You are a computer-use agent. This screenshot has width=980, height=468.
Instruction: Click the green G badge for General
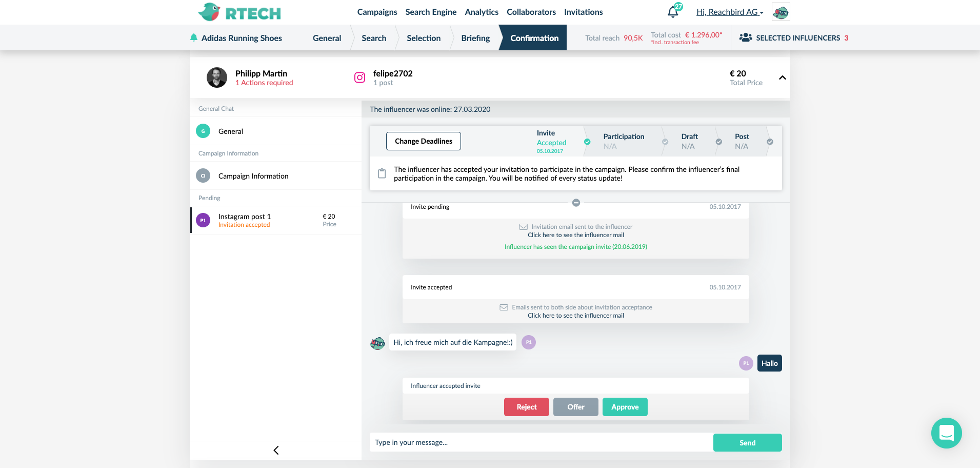pyautogui.click(x=203, y=131)
